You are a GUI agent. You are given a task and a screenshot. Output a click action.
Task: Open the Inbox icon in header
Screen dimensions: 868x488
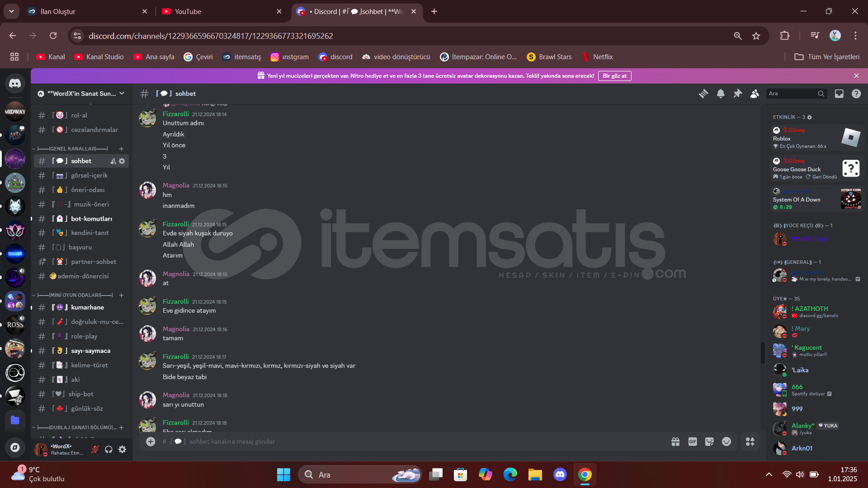839,94
